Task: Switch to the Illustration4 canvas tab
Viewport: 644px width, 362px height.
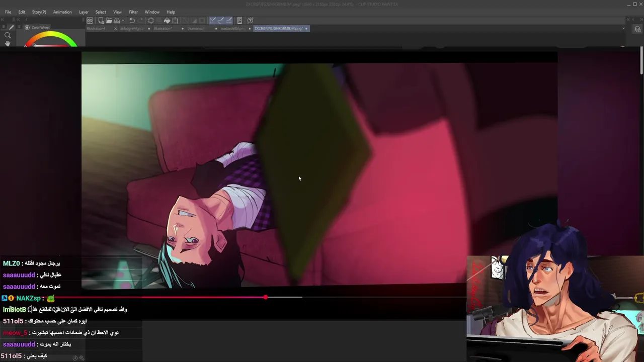Action: [x=96, y=29]
